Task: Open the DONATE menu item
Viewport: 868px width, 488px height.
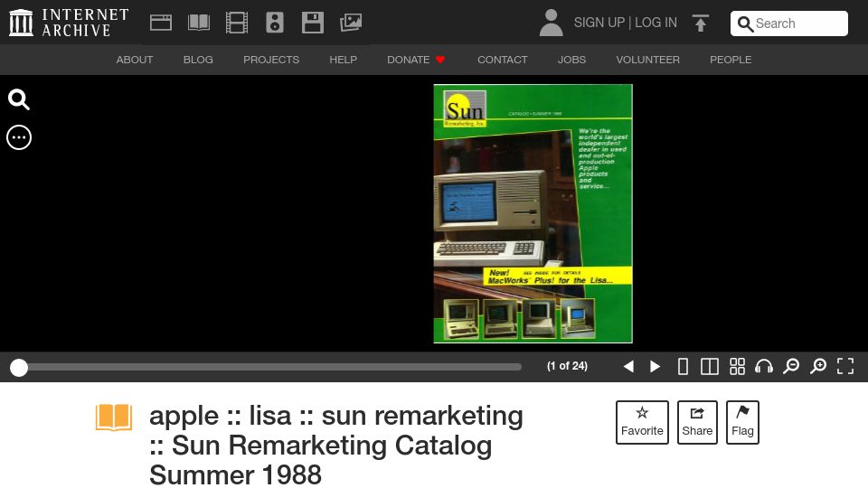Action: [x=416, y=60]
